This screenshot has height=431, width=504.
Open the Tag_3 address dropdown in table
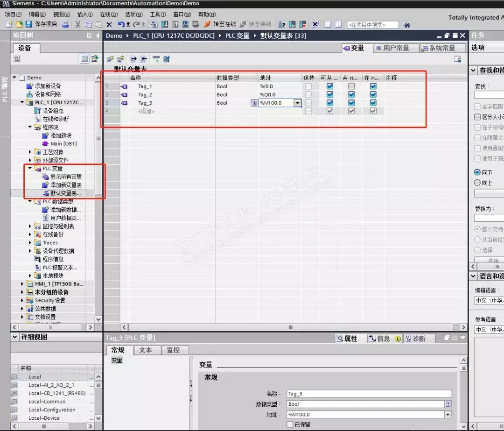tap(297, 103)
